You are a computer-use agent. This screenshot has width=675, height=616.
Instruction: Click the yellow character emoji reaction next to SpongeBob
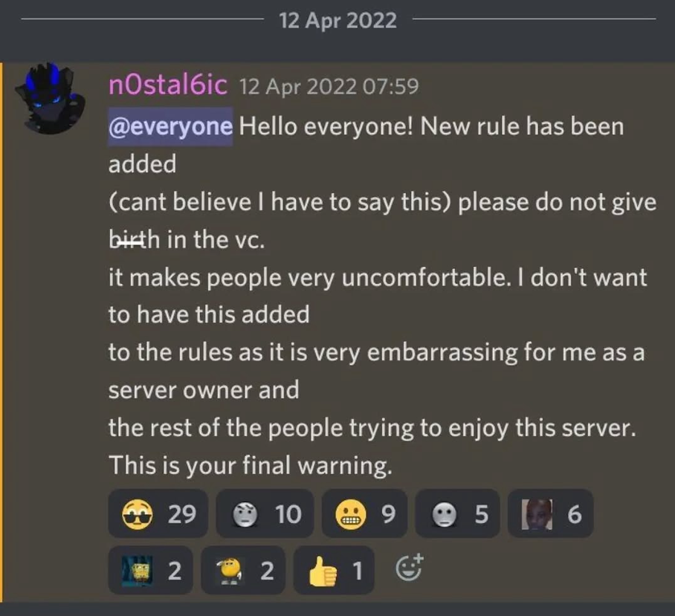(243, 571)
